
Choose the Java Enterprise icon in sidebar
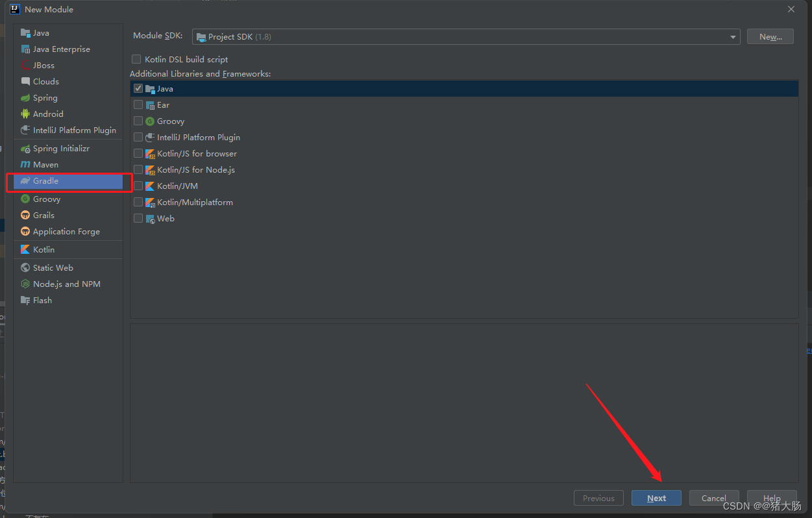tap(25, 49)
